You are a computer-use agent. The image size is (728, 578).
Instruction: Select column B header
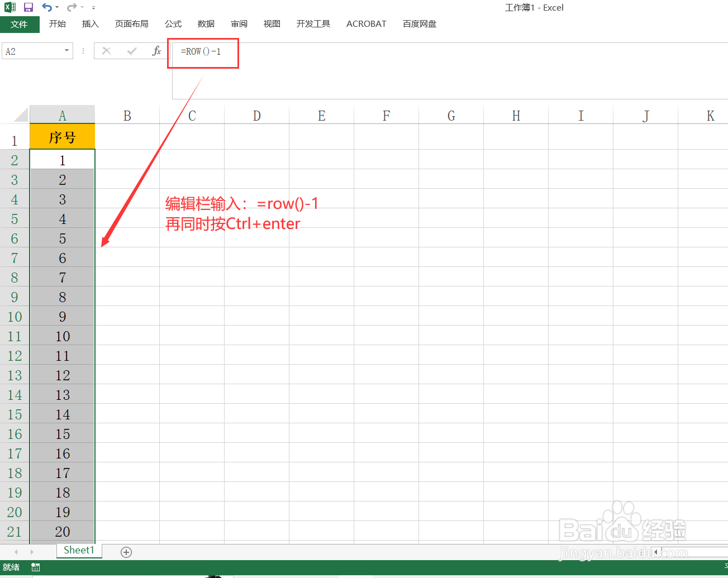(127, 115)
